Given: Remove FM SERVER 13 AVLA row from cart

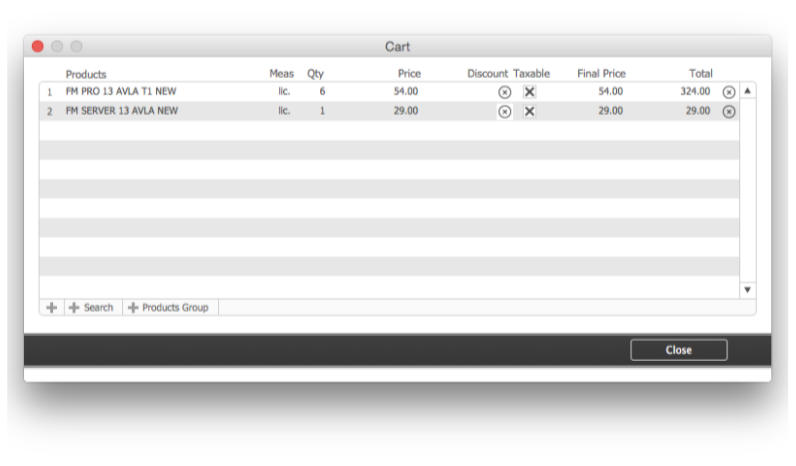Looking at the screenshot, I should point(729,112).
